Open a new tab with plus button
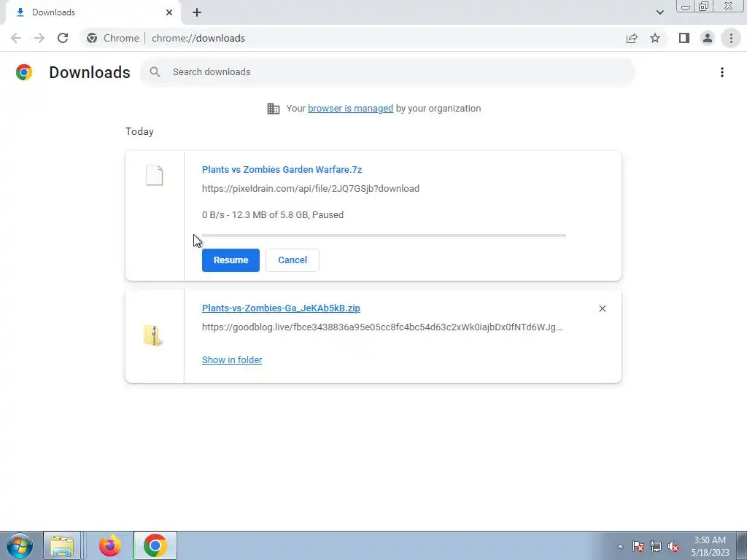Screen dimensions: 747x560 [197, 12]
